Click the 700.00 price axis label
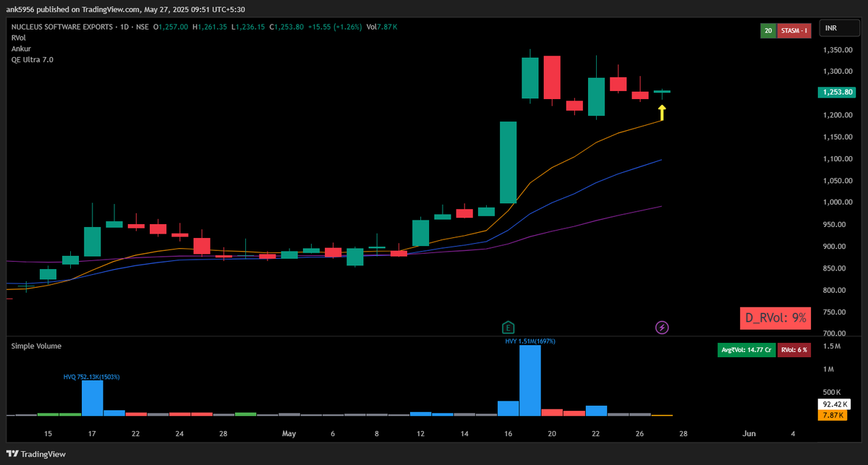This screenshot has width=868, height=465. click(x=834, y=334)
